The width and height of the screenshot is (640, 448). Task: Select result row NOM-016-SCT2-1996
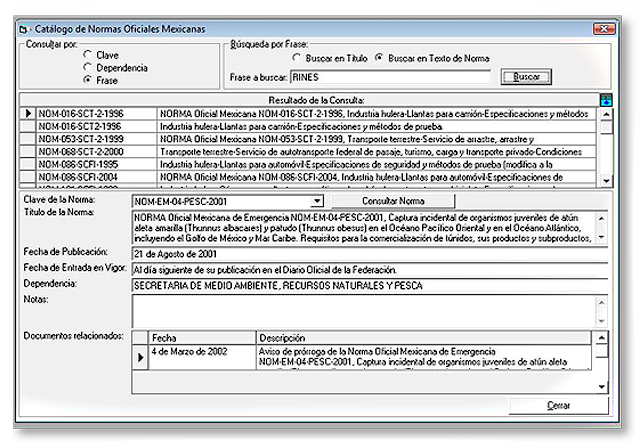(308, 126)
